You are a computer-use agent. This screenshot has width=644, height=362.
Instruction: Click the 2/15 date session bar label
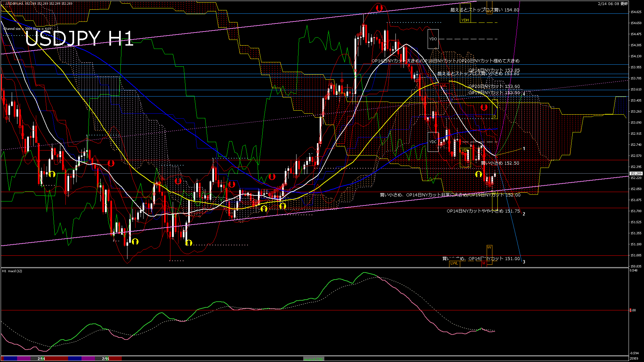[x=106, y=359]
